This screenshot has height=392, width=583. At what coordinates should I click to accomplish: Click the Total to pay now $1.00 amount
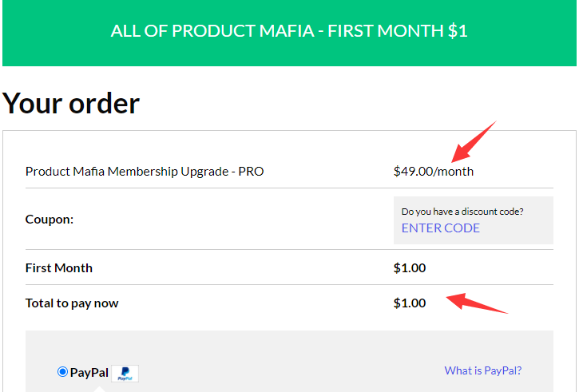click(410, 303)
